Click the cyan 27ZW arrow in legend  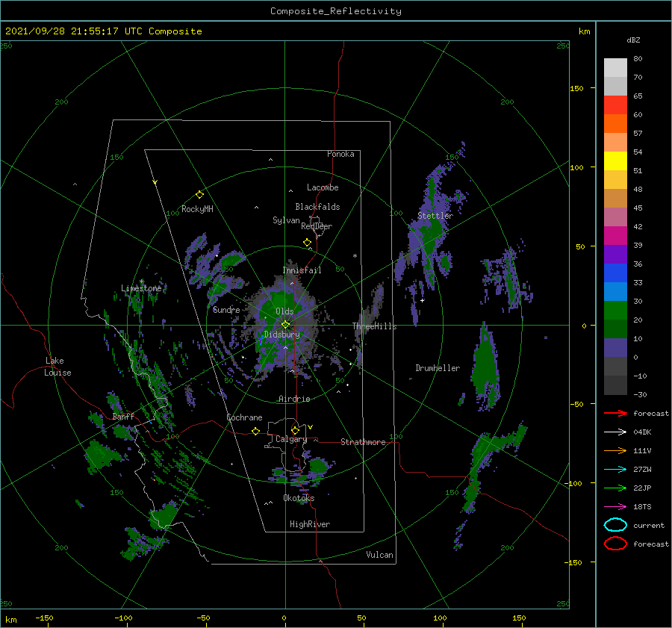point(615,470)
